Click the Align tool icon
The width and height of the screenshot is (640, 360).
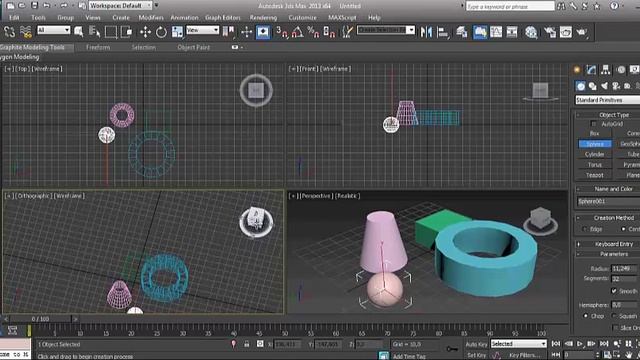[442, 32]
